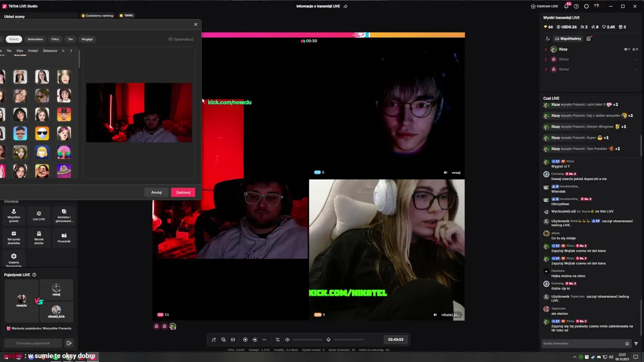
Task: Click the Optymalizuj button
Action: point(181,39)
